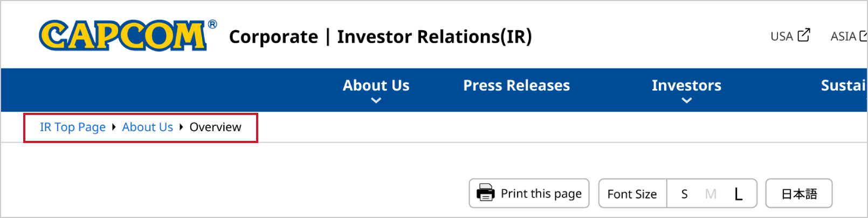Screen dimensions: 868x218
Task: Open the About Us navigation menu
Action: tap(376, 85)
